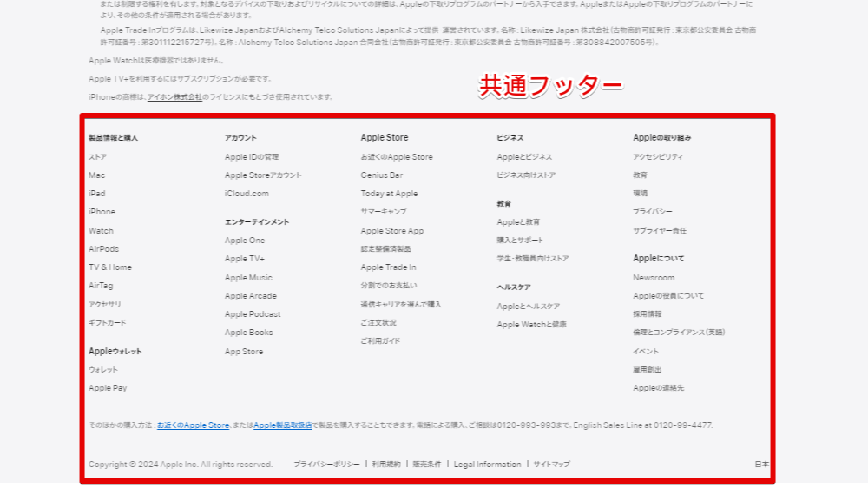This screenshot has height=488, width=868.
Task: Go to 学生・教職員向けストア link
Action: [533, 258]
